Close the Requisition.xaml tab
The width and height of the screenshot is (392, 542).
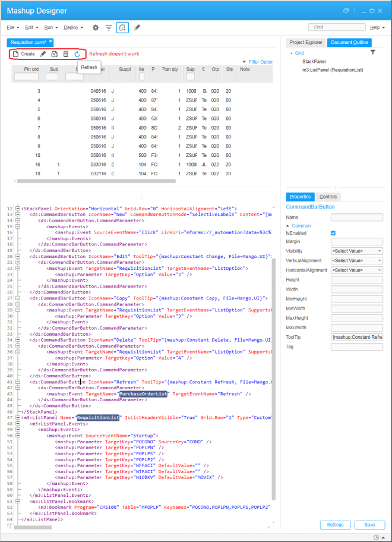click(50, 42)
